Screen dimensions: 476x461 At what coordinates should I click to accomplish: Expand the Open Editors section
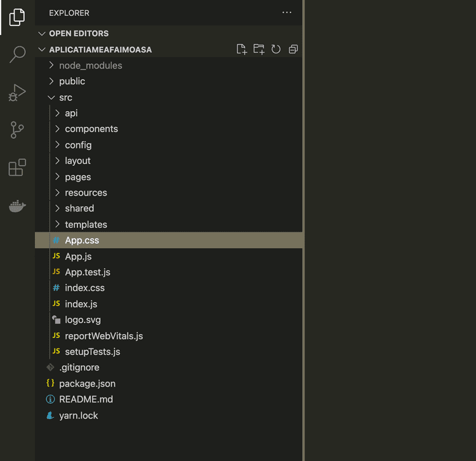[78, 34]
